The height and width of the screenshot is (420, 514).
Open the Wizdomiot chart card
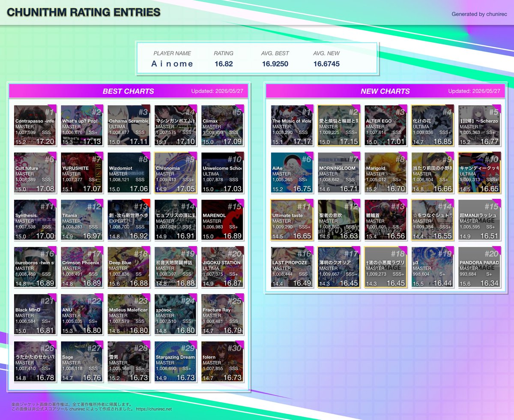coord(128,173)
